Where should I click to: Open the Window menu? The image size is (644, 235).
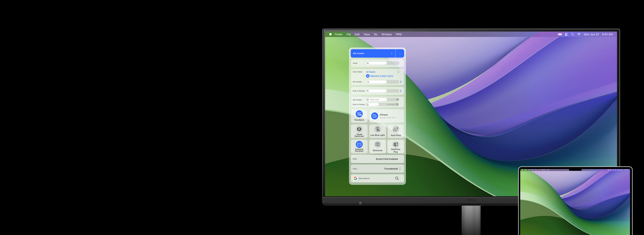[x=387, y=34]
